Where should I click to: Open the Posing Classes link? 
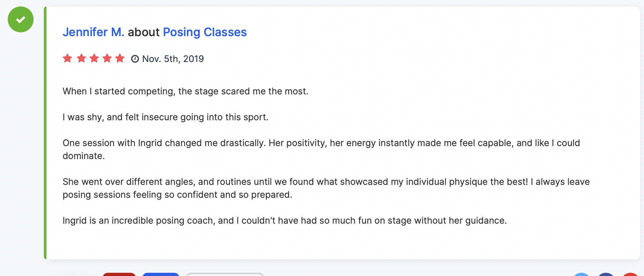pos(205,32)
